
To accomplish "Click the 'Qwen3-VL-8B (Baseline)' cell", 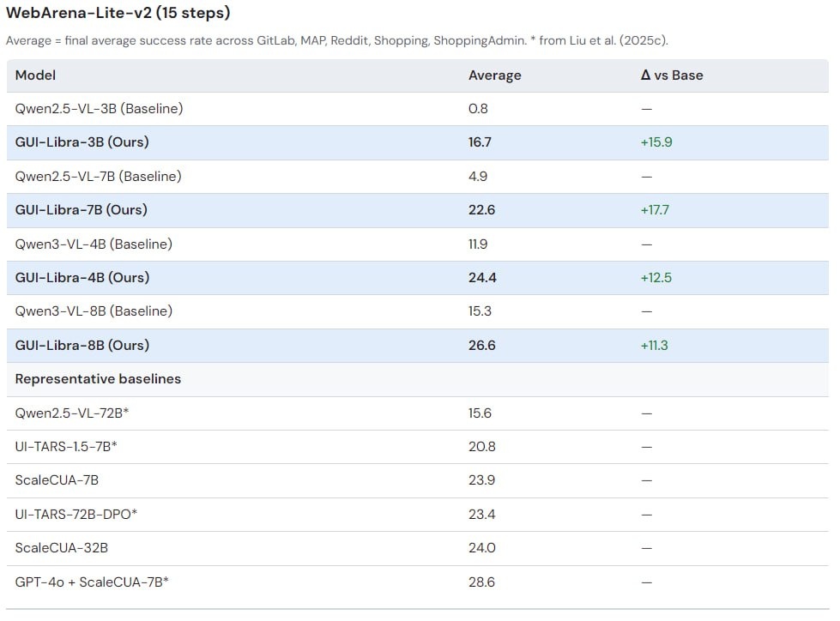I will click(x=94, y=311).
